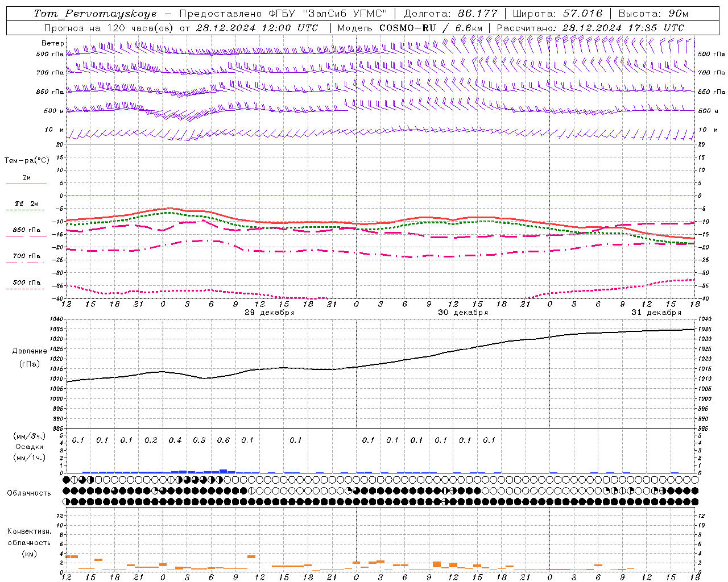Image resolution: width=728 pixels, height=582 pixels.
Task: Click the 'Высота: 90м' elevation text
Action: (653, 14)
